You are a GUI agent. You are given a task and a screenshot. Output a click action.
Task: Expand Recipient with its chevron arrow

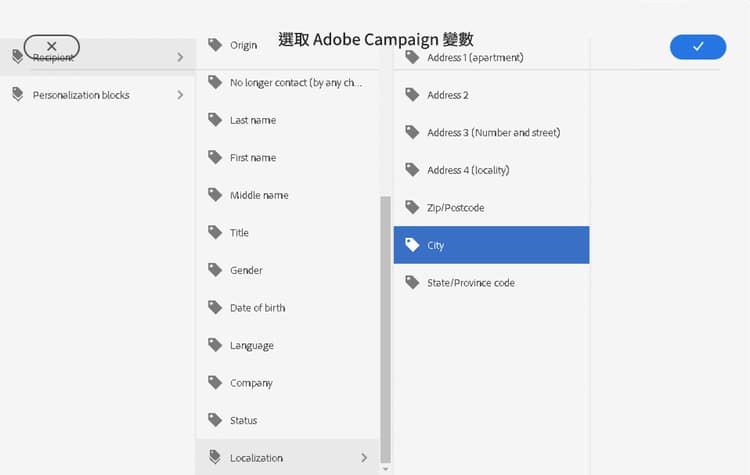(x=180, y=57)
